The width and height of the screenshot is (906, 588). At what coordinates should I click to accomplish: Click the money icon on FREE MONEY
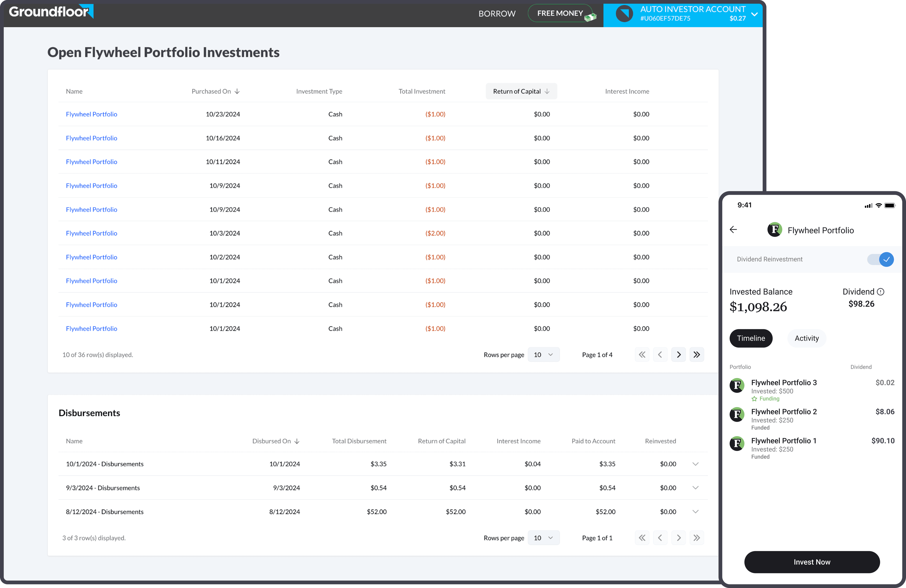(590, 17)
